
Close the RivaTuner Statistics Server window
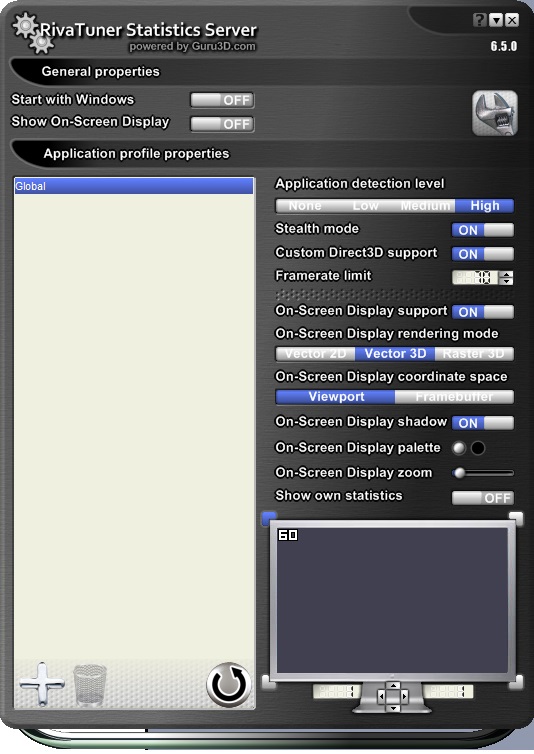512,20
